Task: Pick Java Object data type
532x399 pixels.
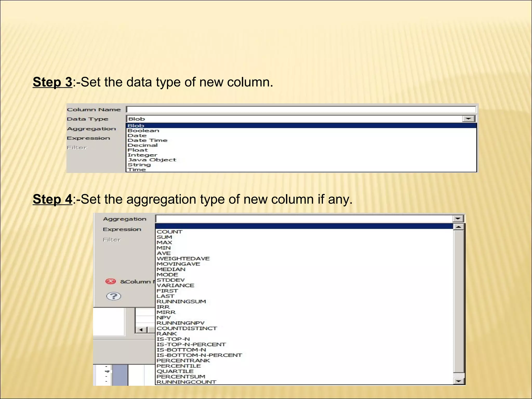Action: 301,160
